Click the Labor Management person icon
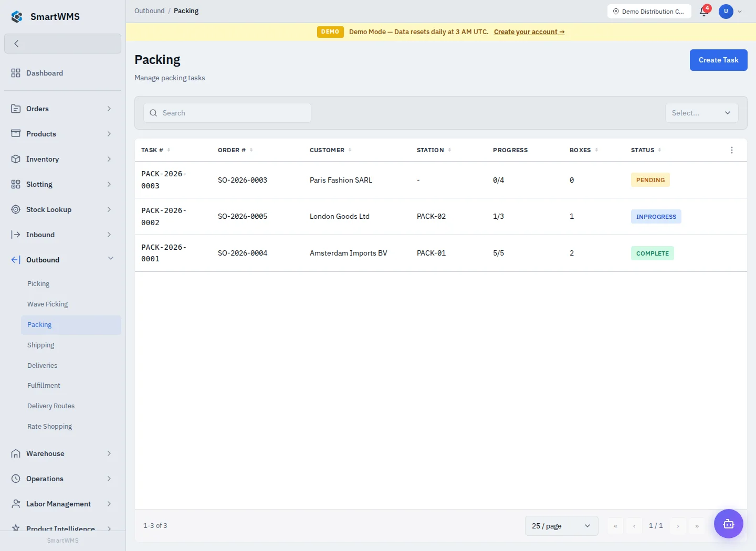756x551 pixels. point(16,504)
